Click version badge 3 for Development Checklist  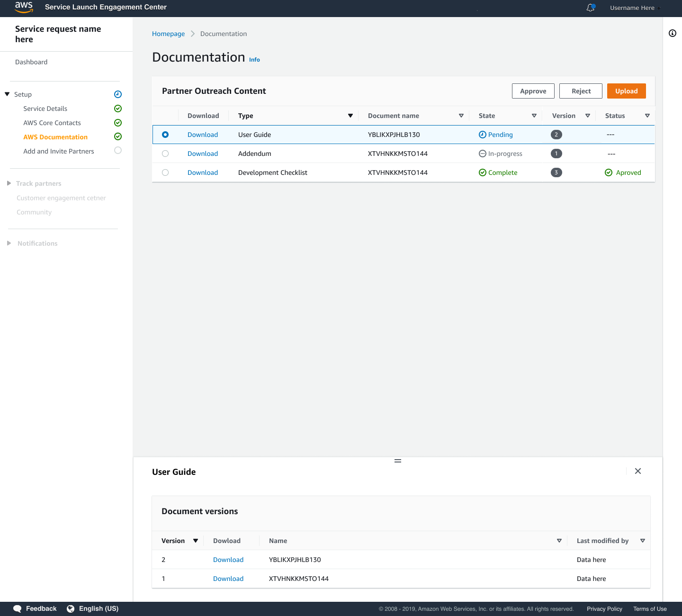coord(556,172)
